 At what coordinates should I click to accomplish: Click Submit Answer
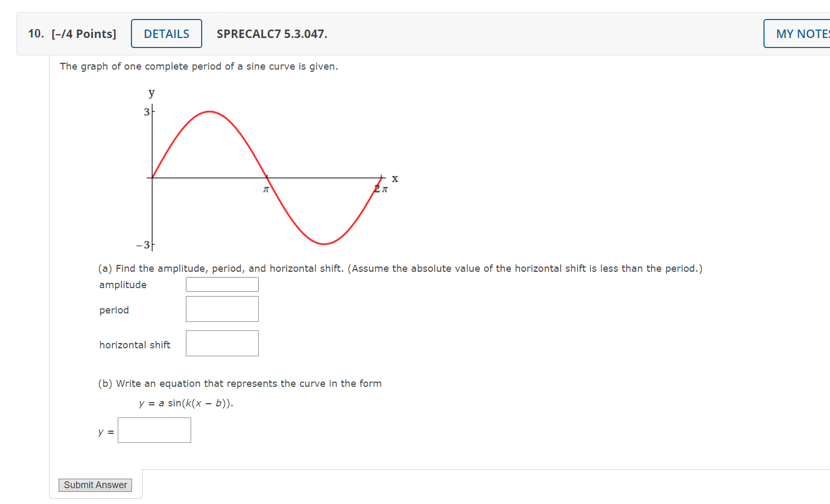click(95, 485)
